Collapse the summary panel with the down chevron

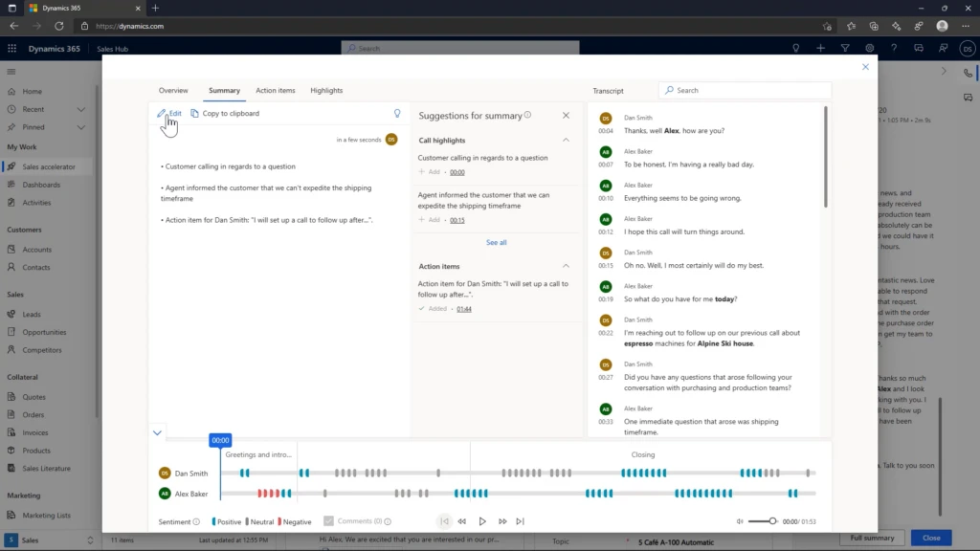[x=157, y=432]
